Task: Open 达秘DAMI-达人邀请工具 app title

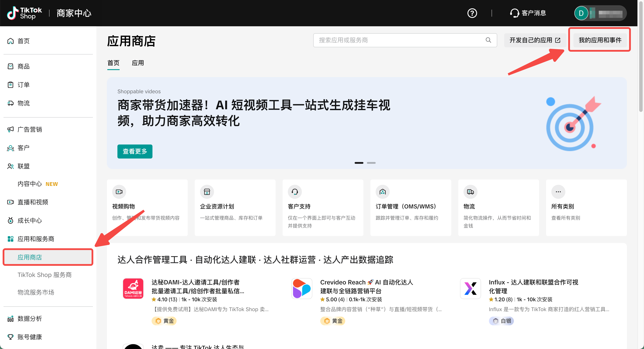Action: coord(198,287)
